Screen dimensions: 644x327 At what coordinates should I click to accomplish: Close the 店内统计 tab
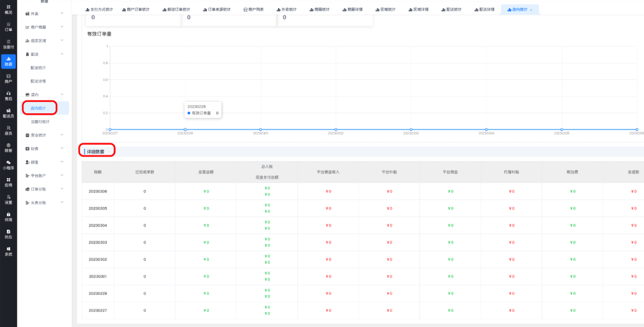531,11
